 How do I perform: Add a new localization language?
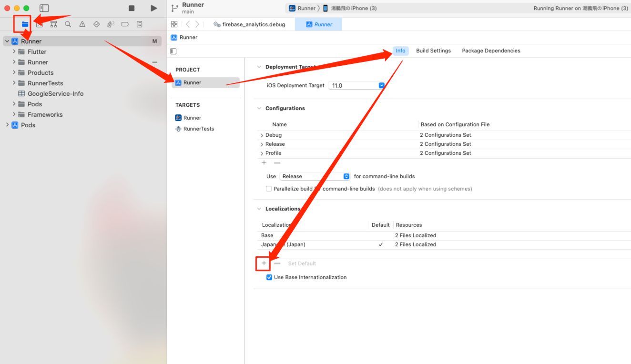pyautogui.click(x=264, y=263)
